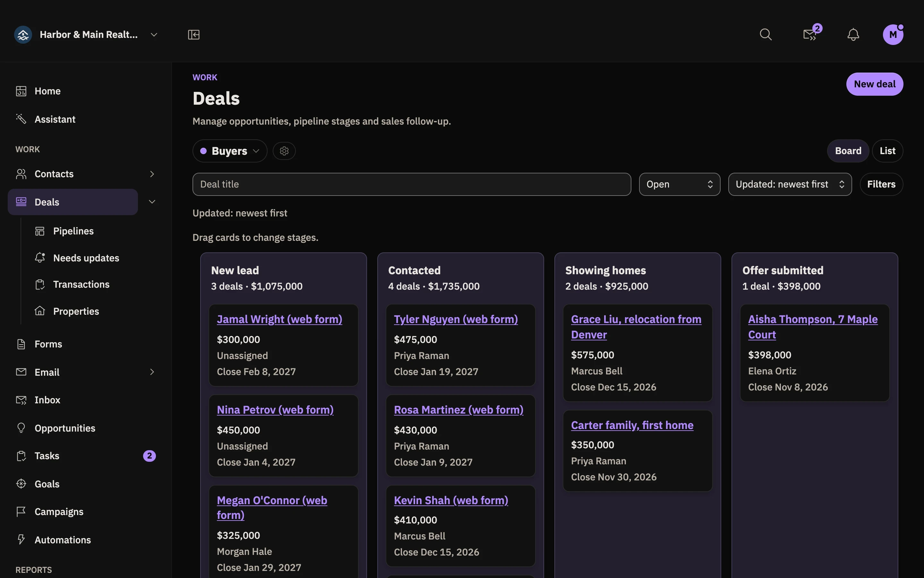Click the Goals target icon
Screen dimensions: 924x578
point(21,484)
